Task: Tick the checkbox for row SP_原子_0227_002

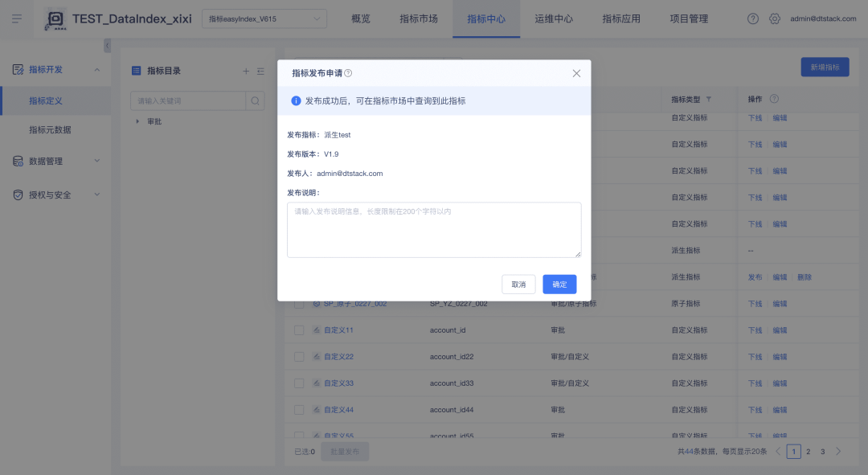Action: [299, 305]
